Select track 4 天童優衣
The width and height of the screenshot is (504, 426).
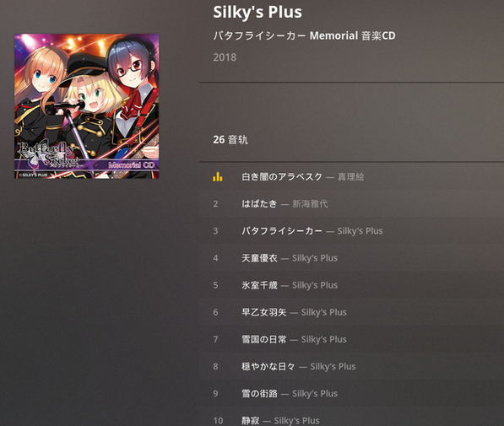[x=352, y=258]
